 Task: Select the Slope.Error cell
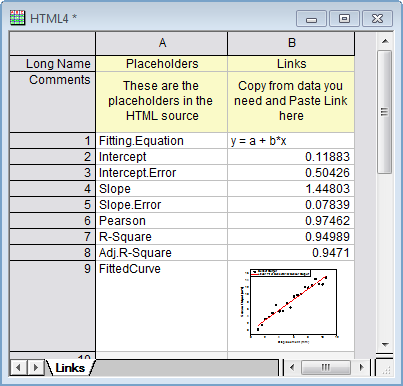click(x=162, y=205)
